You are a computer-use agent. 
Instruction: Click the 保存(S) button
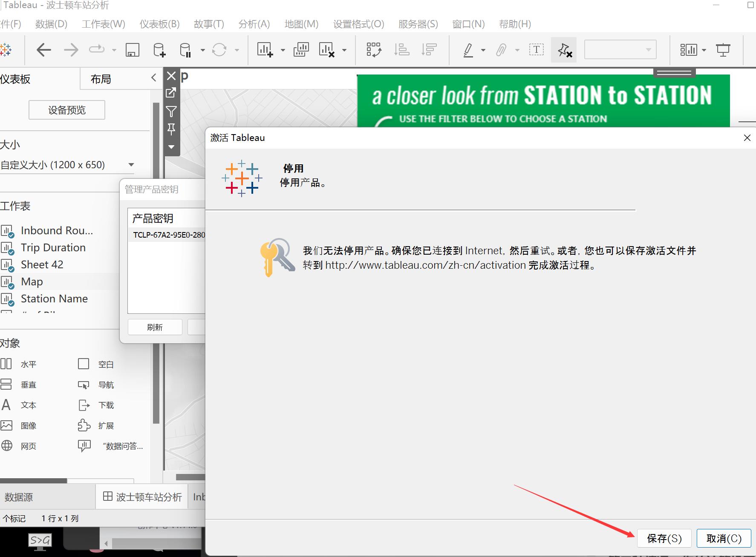click(664, 538)
